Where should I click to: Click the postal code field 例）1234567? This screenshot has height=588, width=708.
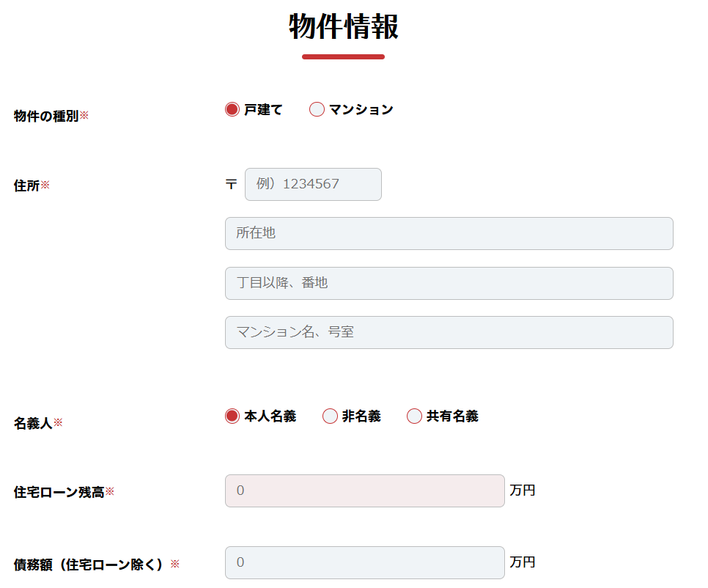coord(313,184)
